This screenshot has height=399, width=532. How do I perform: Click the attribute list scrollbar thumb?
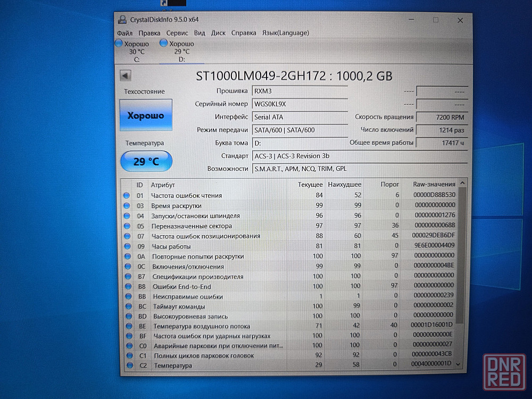[461, 254]
